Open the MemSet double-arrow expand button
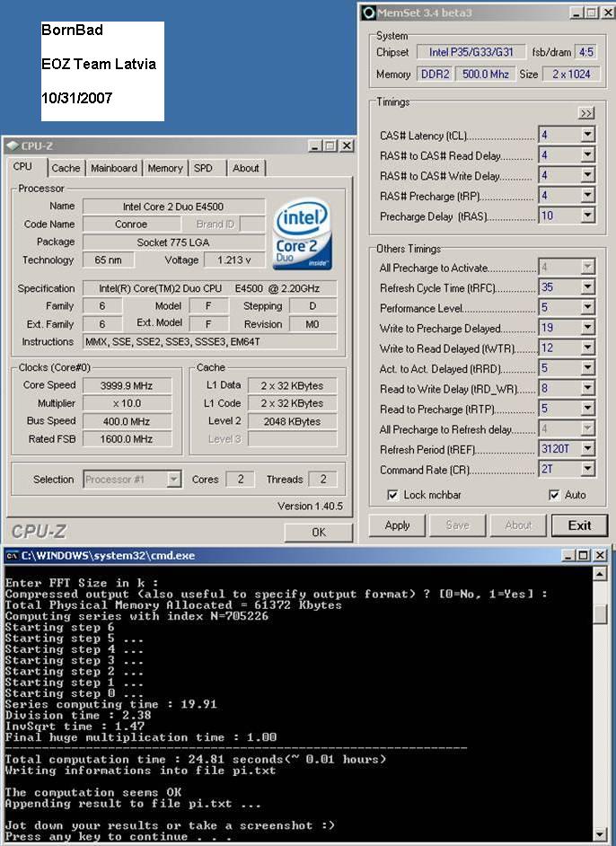This screenshot has width=616, height=846. click(x=585, y=113)
